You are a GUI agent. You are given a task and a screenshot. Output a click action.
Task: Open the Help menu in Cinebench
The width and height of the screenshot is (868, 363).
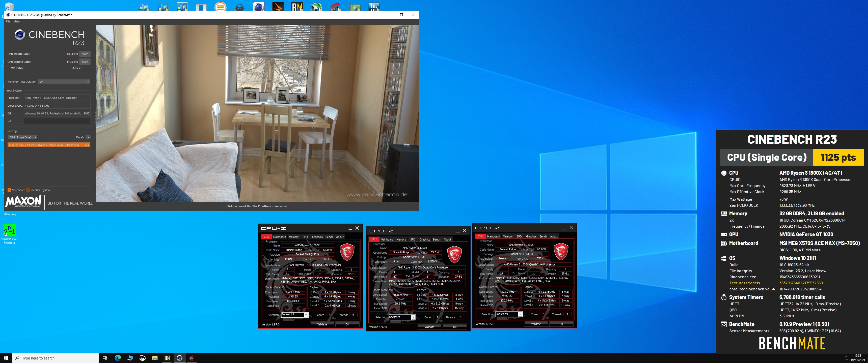click(x=16, y=21)
